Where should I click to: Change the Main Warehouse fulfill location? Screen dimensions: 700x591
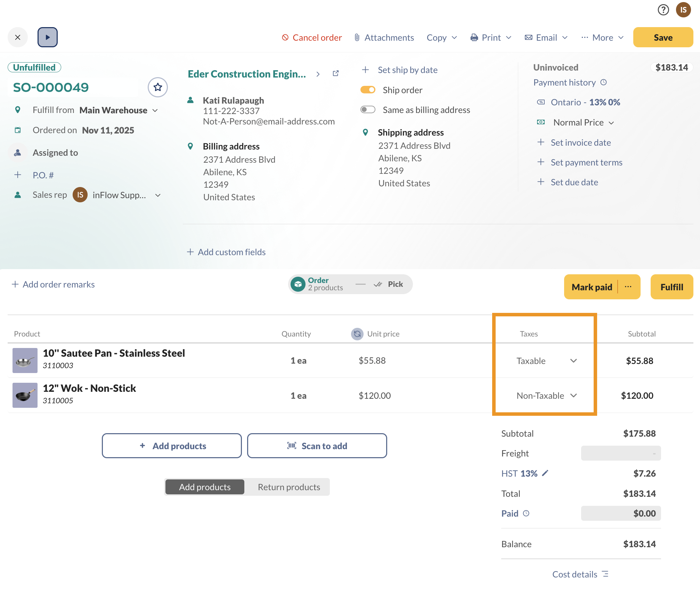click(119, 110)
